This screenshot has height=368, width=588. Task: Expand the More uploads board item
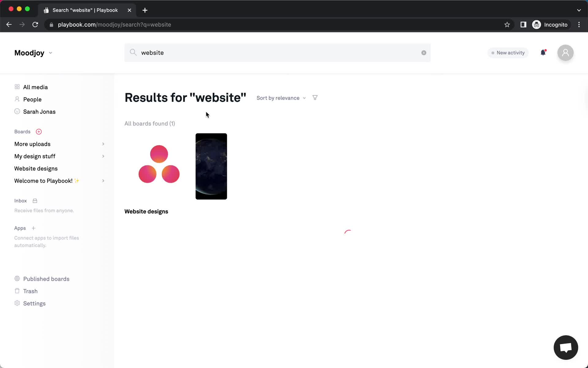(x=103, y=144)
